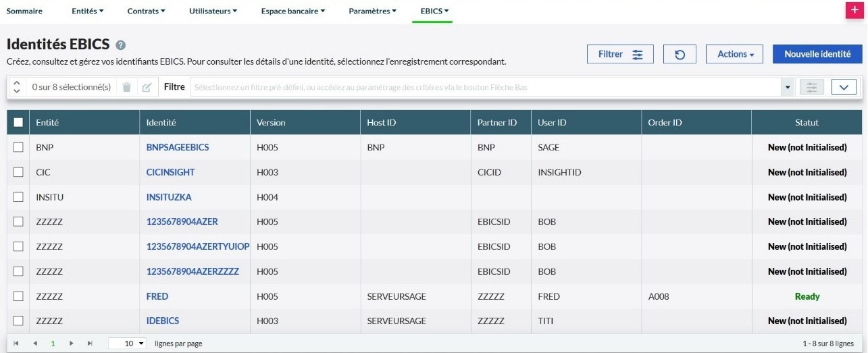Open the Contrats menu
Screen dimensions: 868x353
[x=146, y=11]
